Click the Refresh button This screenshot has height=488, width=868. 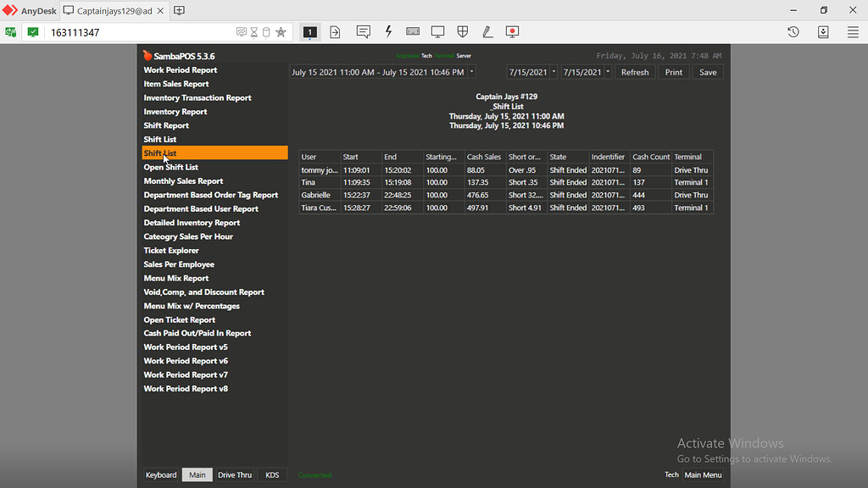tap(635, 72)
